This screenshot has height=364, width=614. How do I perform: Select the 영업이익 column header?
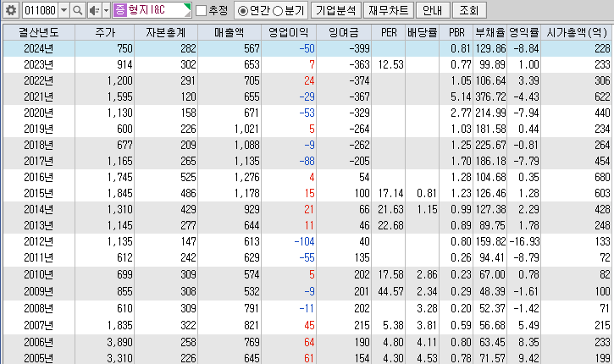pos(289,32)
